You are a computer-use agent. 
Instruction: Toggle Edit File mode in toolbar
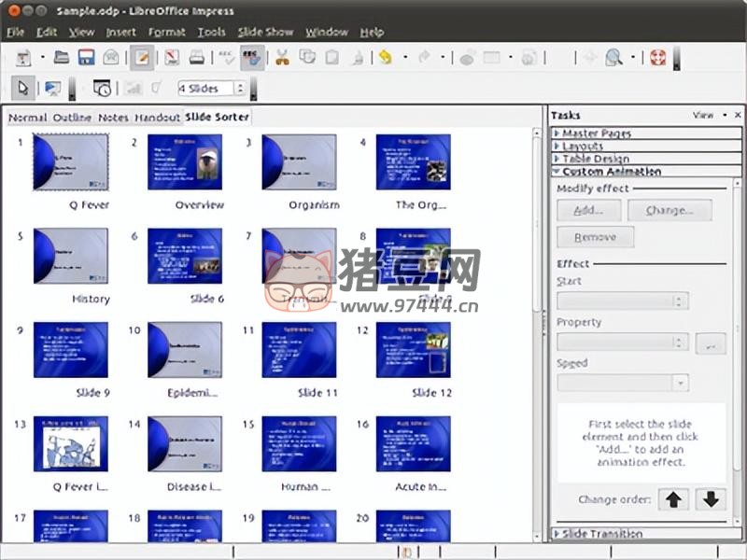click(x=142, y=58)
